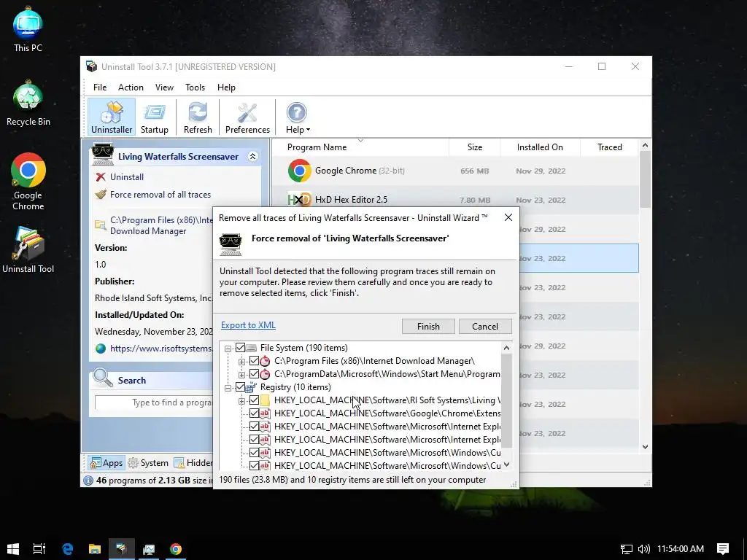This screenshot has width=747, height=560.
Task: Expand the ProgramData Start Menu node
Action: tap(241, 375)
